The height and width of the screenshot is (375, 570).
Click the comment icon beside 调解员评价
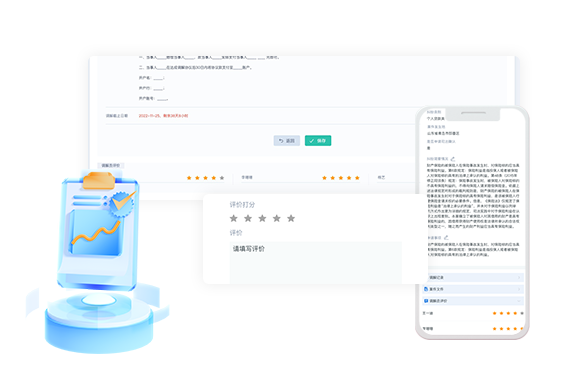(x=426, y=301)
